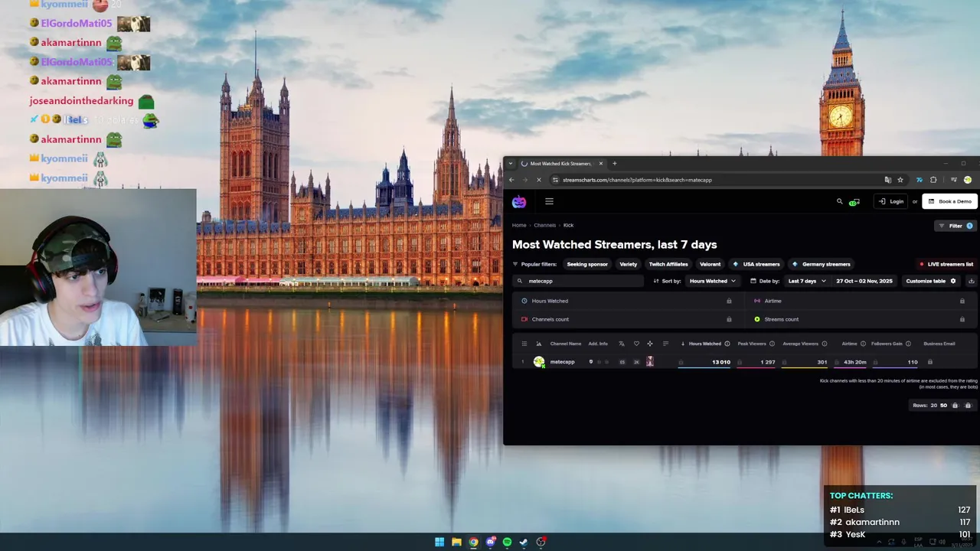The image size is (980, 551).
Task: Go back with browser back arrow
Action: 511,180
